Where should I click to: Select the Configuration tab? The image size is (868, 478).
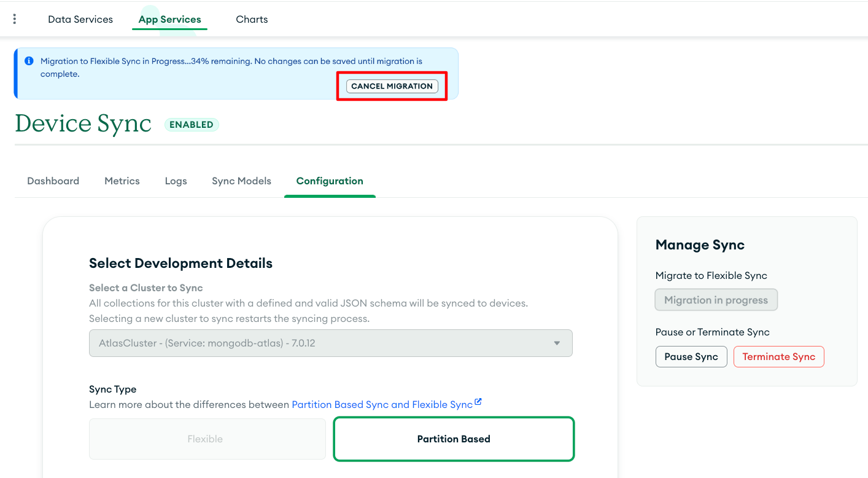pyautogui.click(x=330, y=181)
